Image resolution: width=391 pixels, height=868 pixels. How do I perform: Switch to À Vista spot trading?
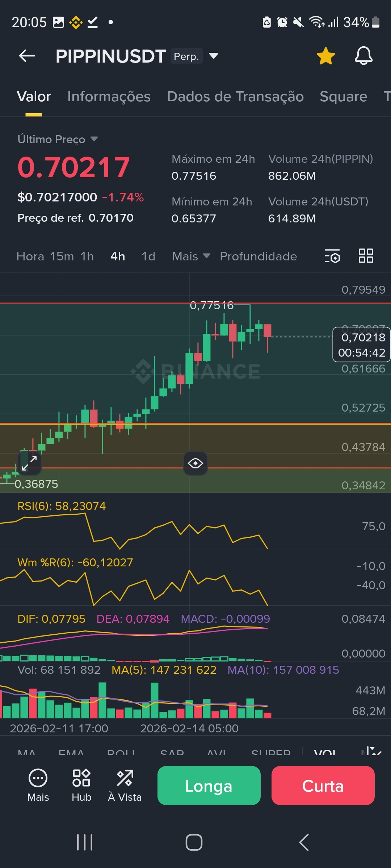(x=125, y=785)
